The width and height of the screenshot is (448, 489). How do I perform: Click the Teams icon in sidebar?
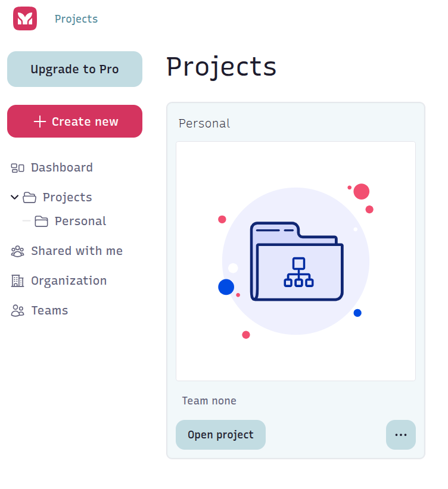pos(17,311)
